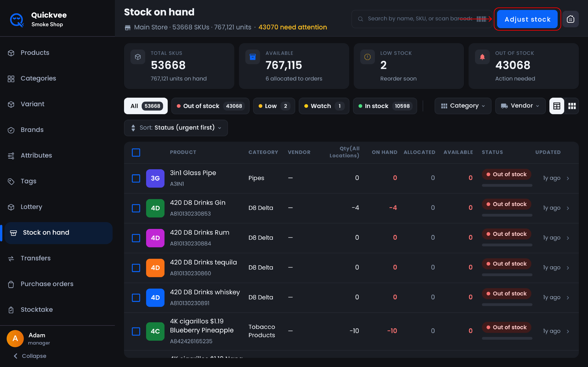
Task: Click the stock level bar for D8 Drinks Rum
Action: (x=507, y=245)
